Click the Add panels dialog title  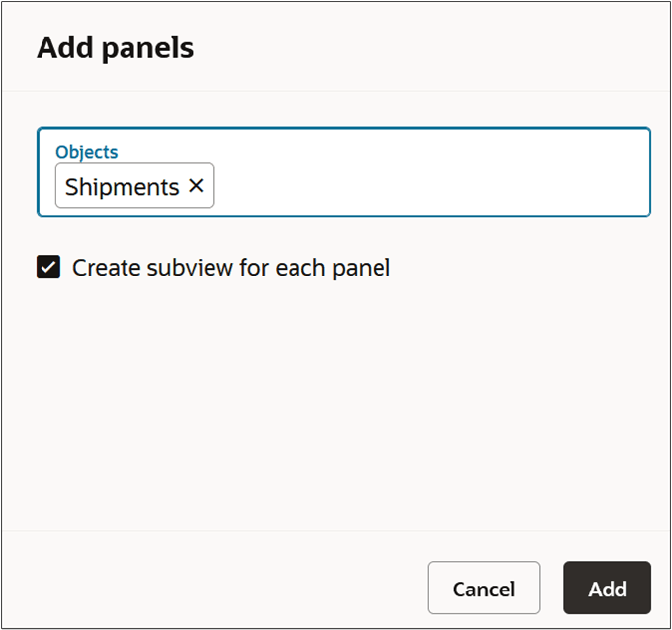116,47
